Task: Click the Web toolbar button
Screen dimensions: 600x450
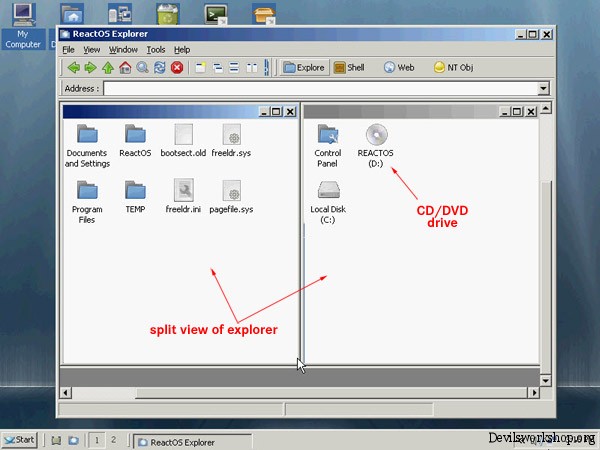Action: (x=399, y=68)
